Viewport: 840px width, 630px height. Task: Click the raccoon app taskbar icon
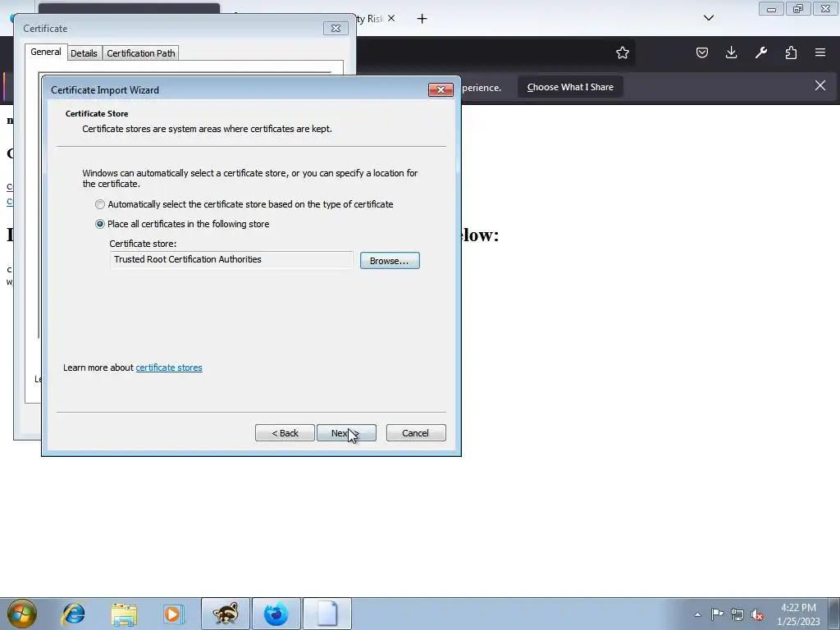[226, 614]
